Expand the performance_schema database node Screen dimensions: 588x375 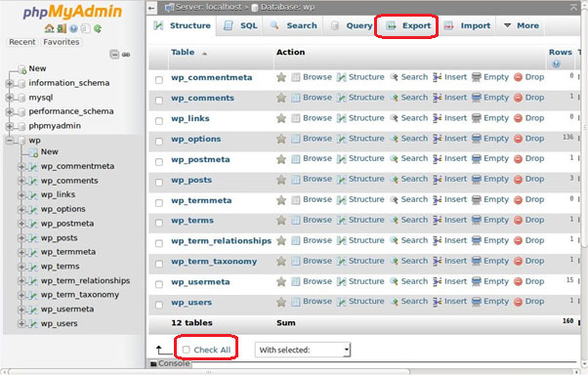[10, 111]
